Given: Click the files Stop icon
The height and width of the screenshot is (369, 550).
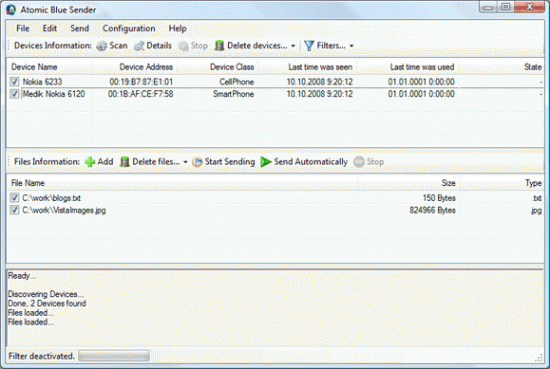Looking at the screenshot, I should [359, 162].
